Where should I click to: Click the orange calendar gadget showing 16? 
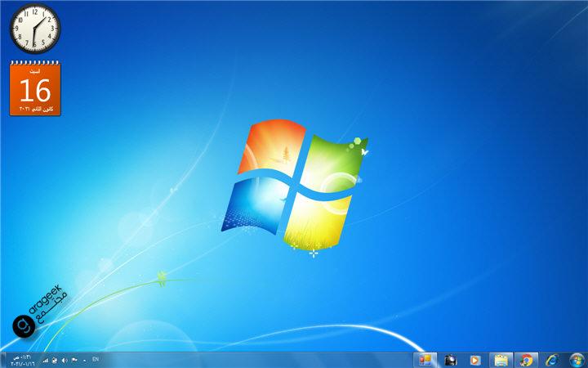[x=35, y=88]
